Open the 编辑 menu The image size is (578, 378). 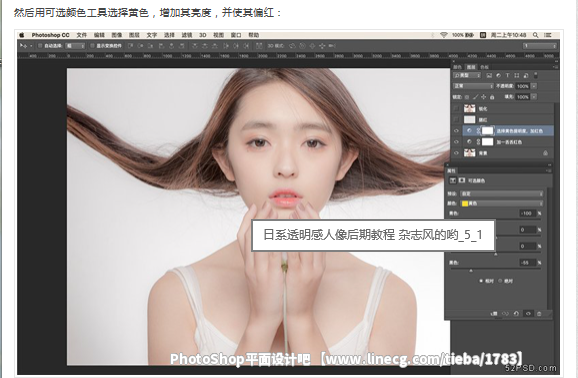[x=99, y=35]
